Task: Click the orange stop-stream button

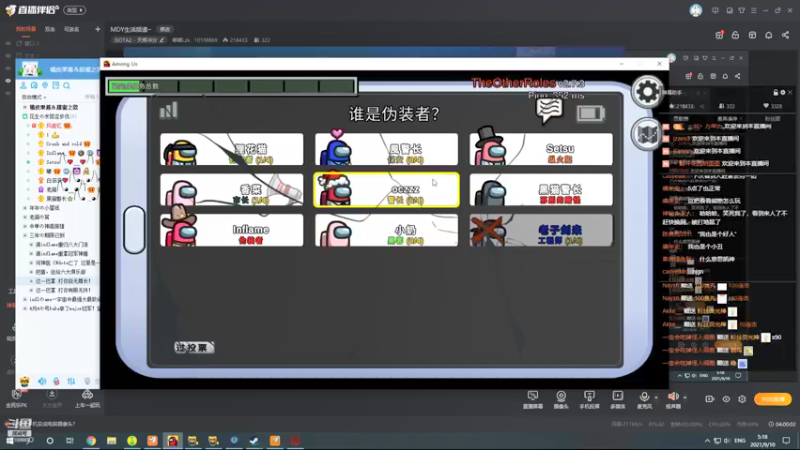Action: [772, 399]
